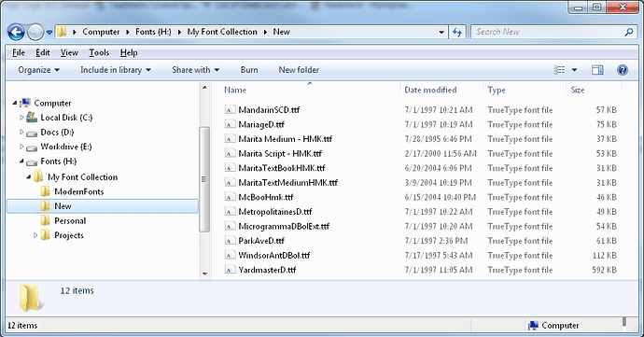Select file name YardmasterD.ttf

(x=267, y=270)
